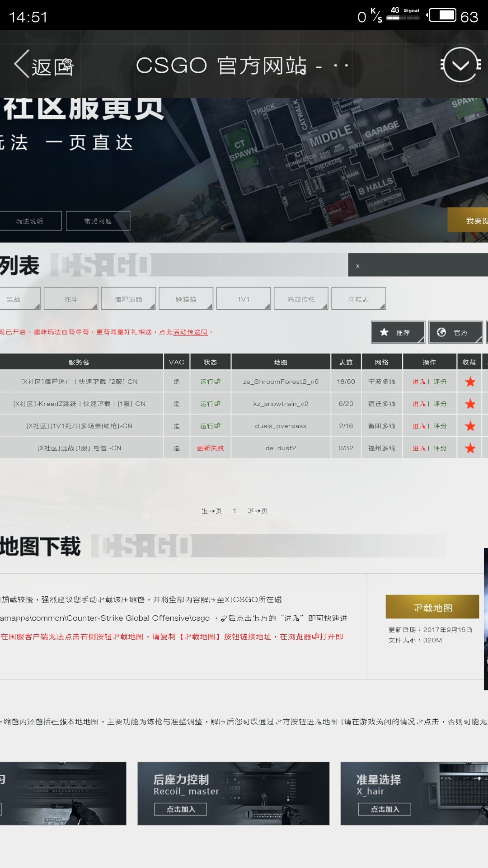Open the 后座力控制 Recoil_master map thumbnail
Image resolution: width=488 pixels, height=868 pixels.
pos(234,793)
